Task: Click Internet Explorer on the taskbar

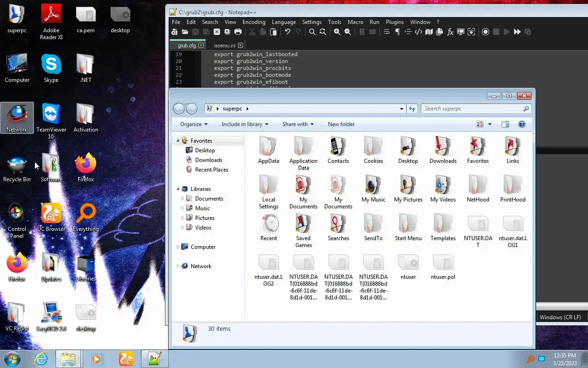Action: tap(41, 359)
